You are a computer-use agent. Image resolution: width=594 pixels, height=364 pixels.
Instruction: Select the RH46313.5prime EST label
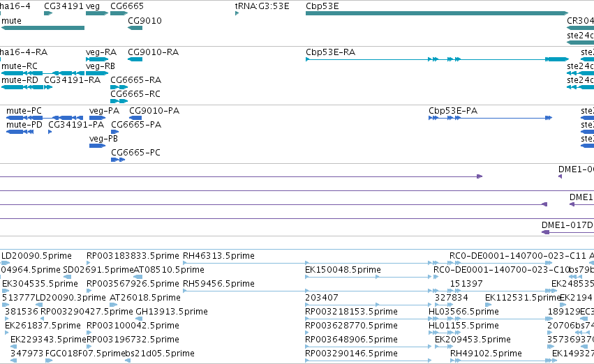tap(218, 256)
